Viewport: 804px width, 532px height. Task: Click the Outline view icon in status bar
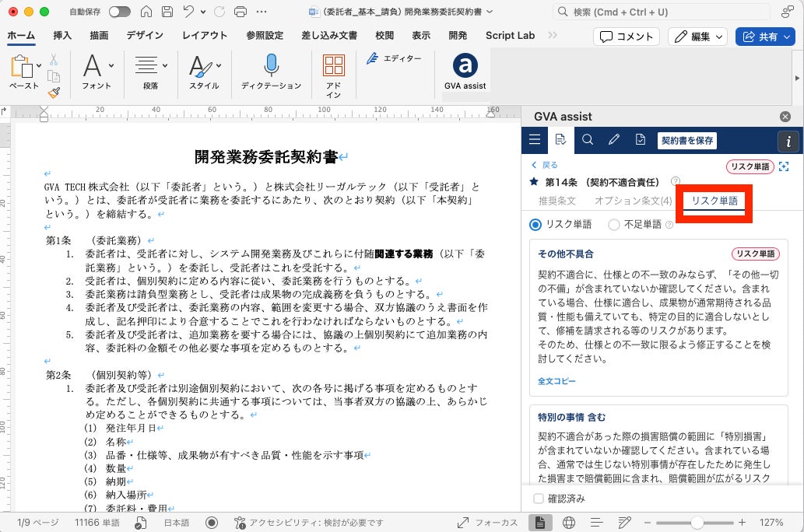coord(596,523)
